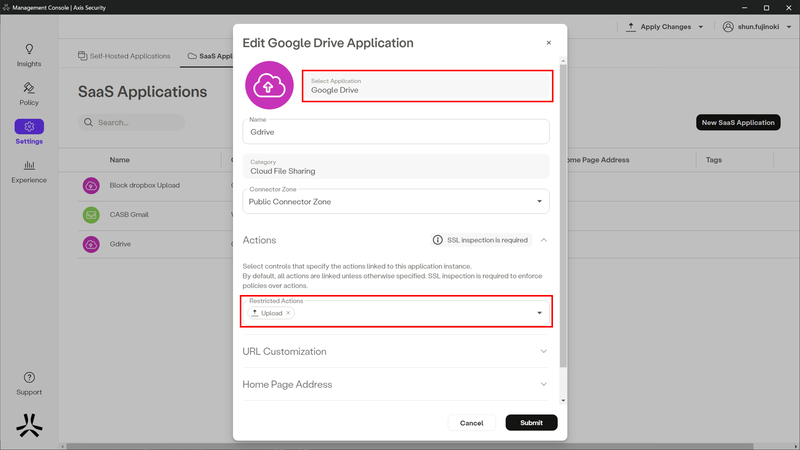Click the Tags column header
Screen dimensions: 800x450
pos(714,160)
